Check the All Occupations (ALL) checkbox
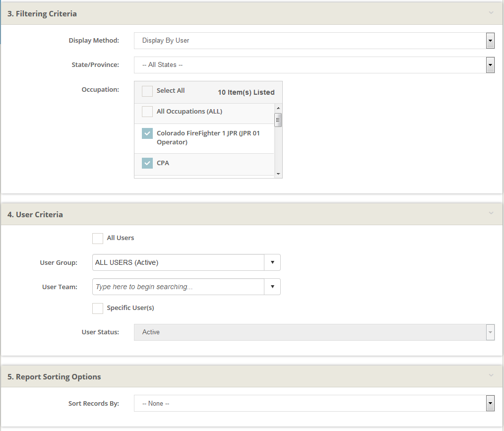Viewport: 504px width, 431px height. click(147, 112)
